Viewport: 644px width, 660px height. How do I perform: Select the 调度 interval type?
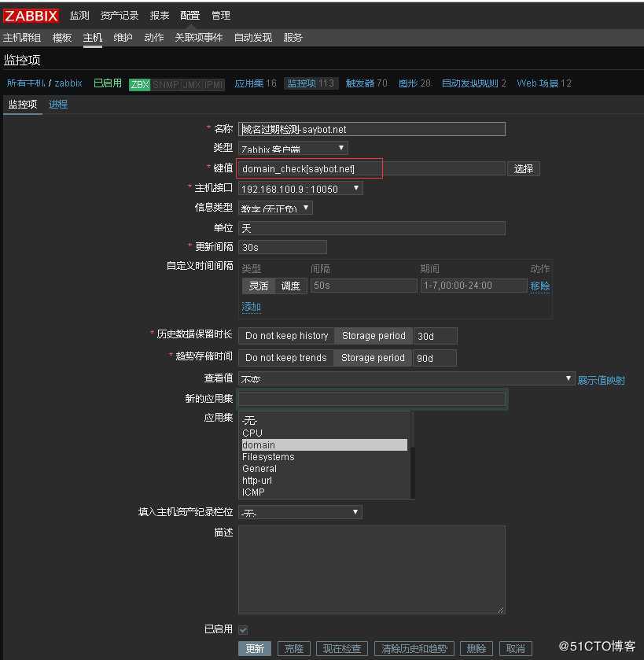[291, 286]
